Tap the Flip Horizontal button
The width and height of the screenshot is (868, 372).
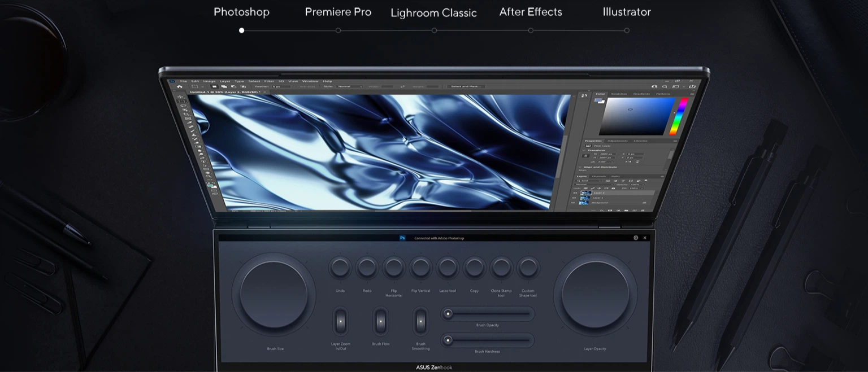point(394,268)
